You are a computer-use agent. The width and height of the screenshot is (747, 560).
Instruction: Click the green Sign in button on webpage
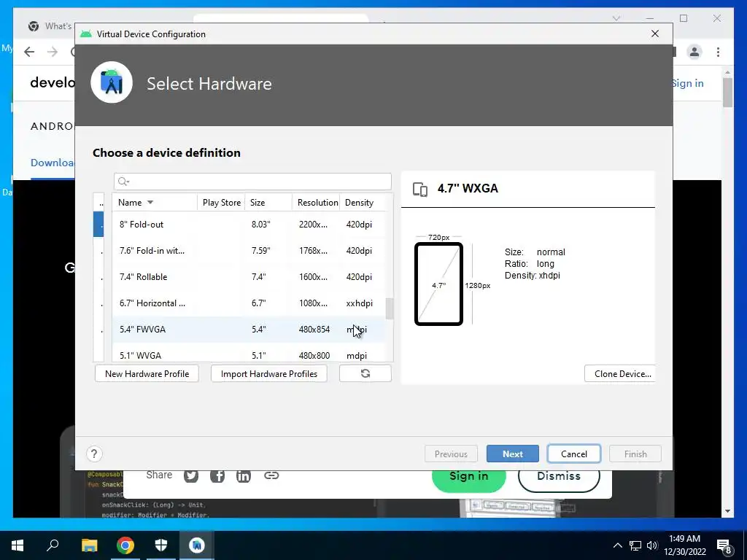[x=469, y=478]
